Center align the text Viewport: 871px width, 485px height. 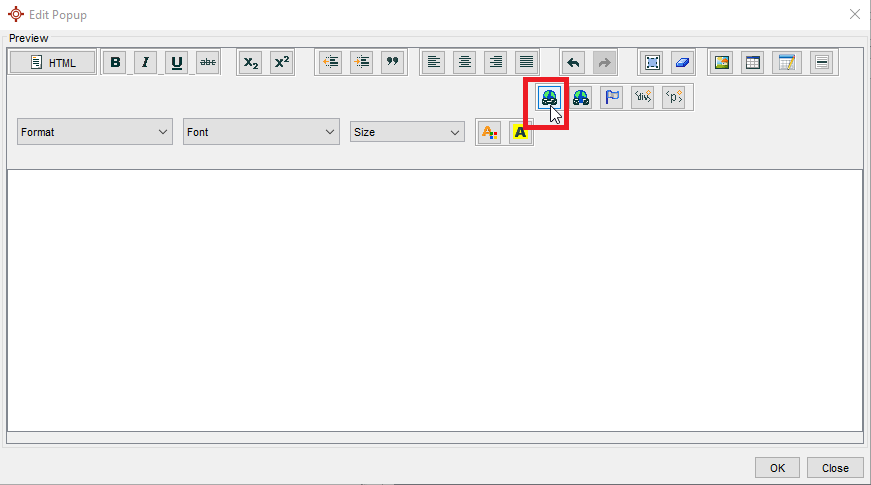click(465, 62)
